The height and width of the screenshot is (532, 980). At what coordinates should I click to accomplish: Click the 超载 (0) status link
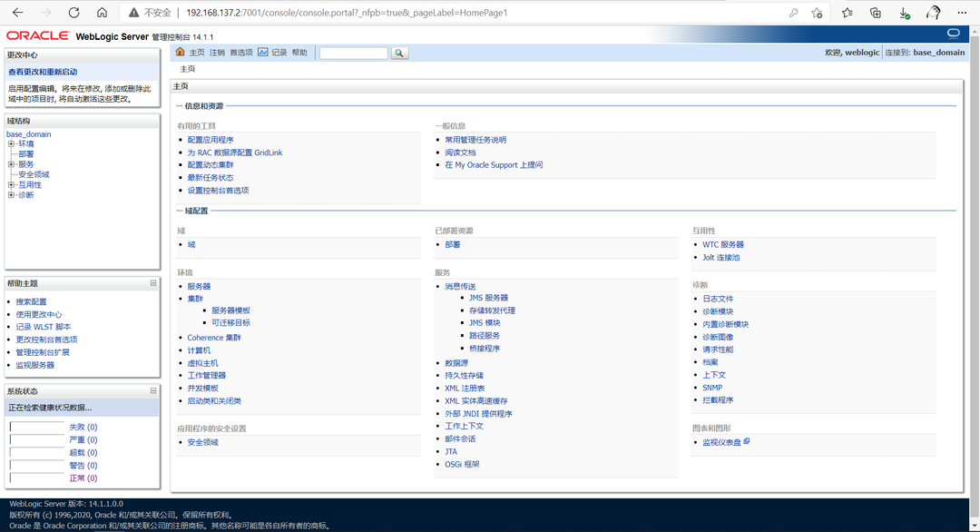tap(83, 453)
